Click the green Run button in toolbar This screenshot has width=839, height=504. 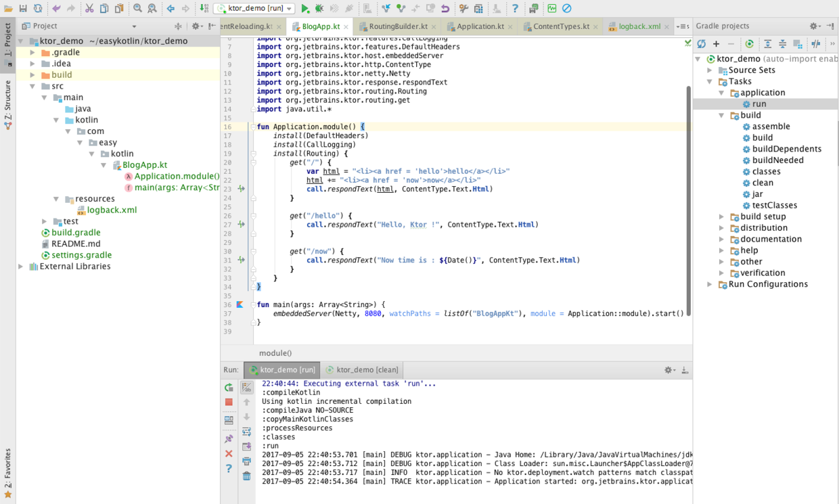click(305, 9)
